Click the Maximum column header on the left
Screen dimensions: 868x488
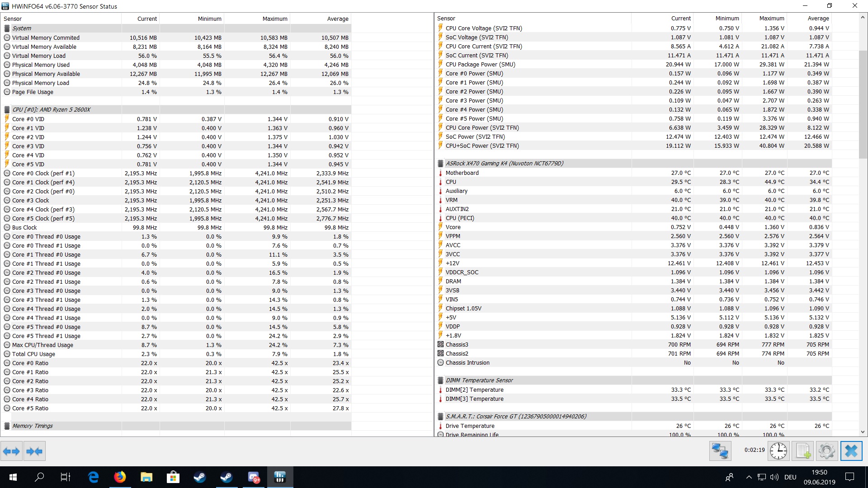click(x=274, y=19)
